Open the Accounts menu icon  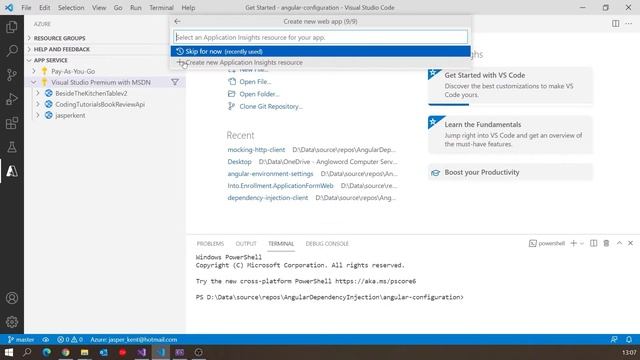(12, 298)
